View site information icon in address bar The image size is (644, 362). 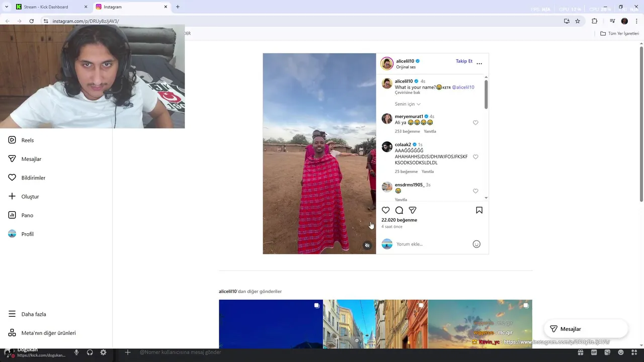tap(45, 21)
